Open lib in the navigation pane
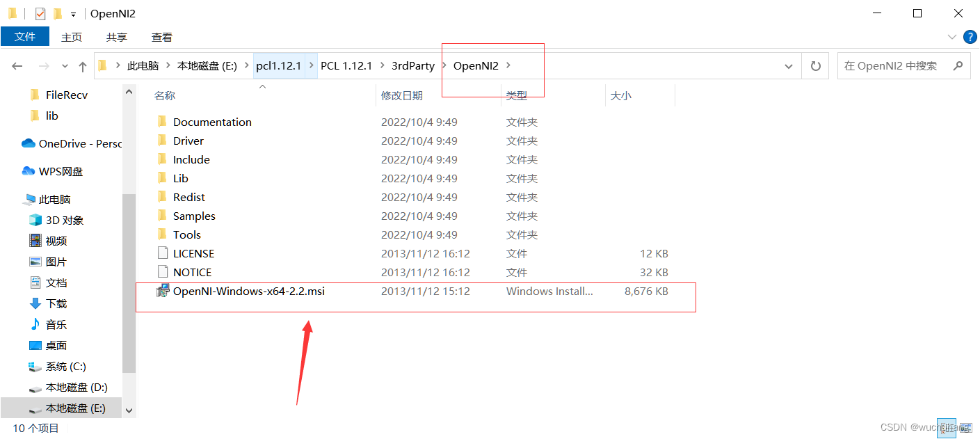 (52, 115)
